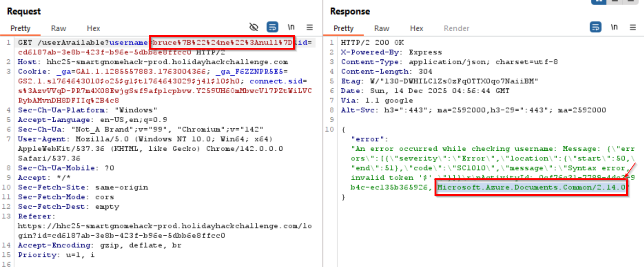Toggle word wrap in the Response panel
This screenshot has width=644, height=267.
point(595,27)
